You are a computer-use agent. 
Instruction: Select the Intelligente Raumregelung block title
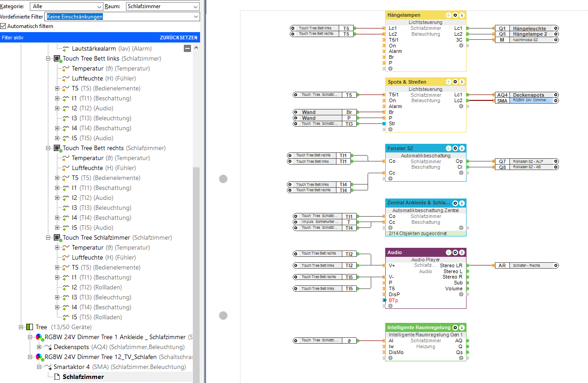click(x=419, y=327)
